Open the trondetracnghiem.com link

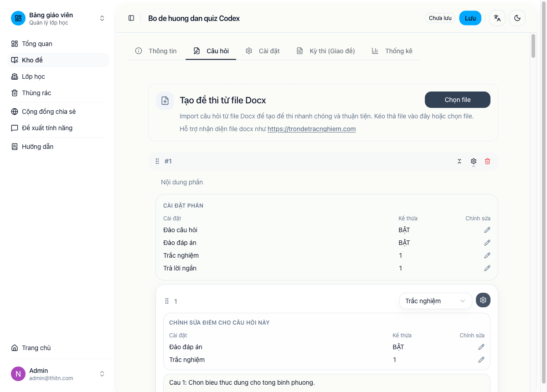pyautogui.click(x=311, y=129)
